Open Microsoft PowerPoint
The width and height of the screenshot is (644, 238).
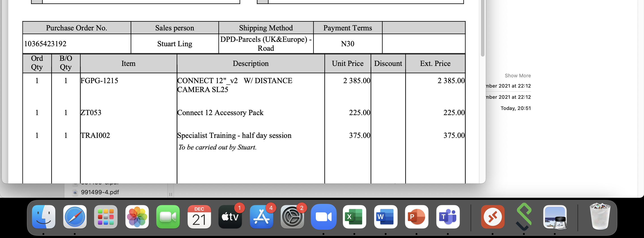tap(417, 217)
